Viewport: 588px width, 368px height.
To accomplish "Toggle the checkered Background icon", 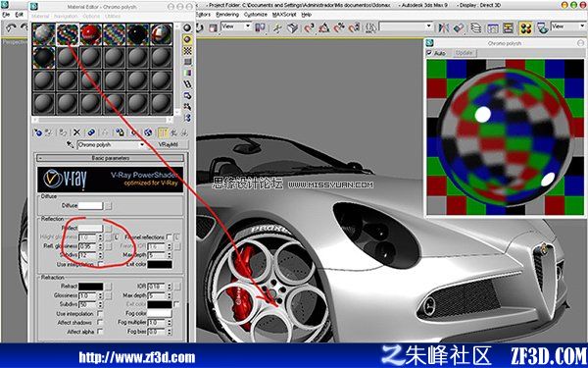I will tap(187, 50).
